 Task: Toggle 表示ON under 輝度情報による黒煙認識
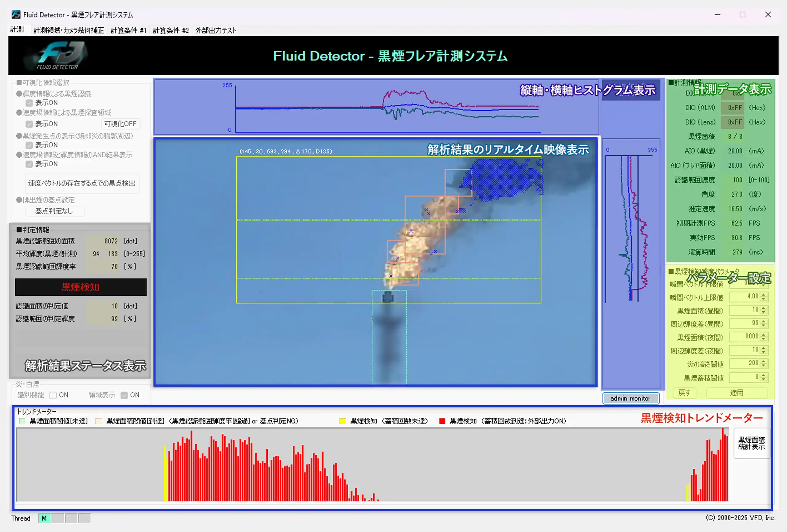(29, 103)
